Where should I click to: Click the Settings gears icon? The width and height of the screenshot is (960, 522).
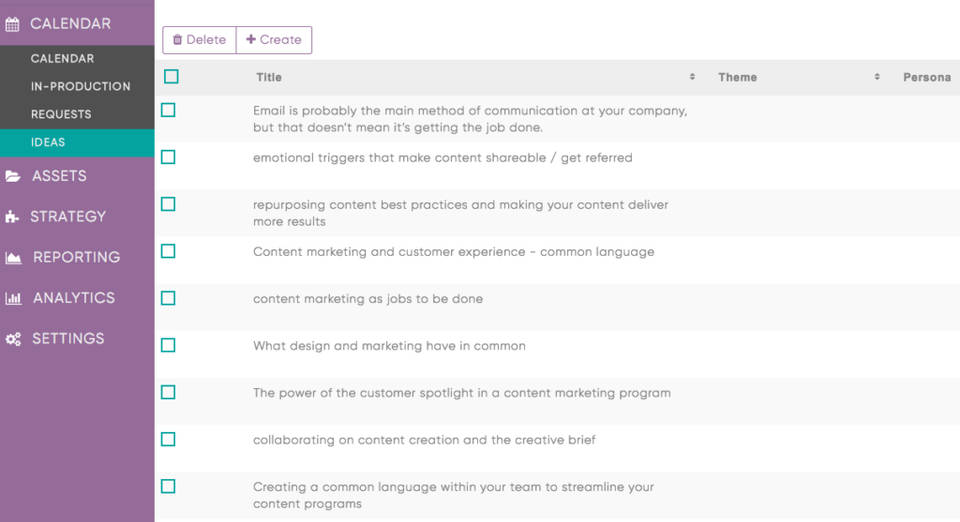coord(13,339)
